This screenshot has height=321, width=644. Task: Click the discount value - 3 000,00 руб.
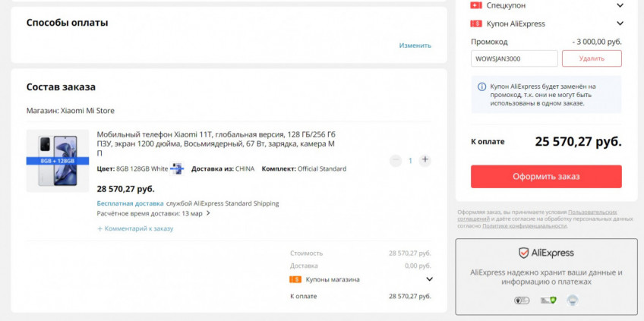click(x=597, y=42)
